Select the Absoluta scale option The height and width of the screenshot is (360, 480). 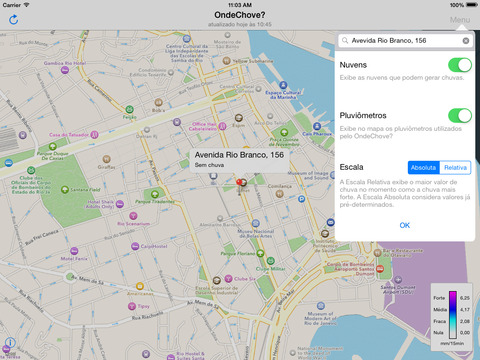coord(423,167)
